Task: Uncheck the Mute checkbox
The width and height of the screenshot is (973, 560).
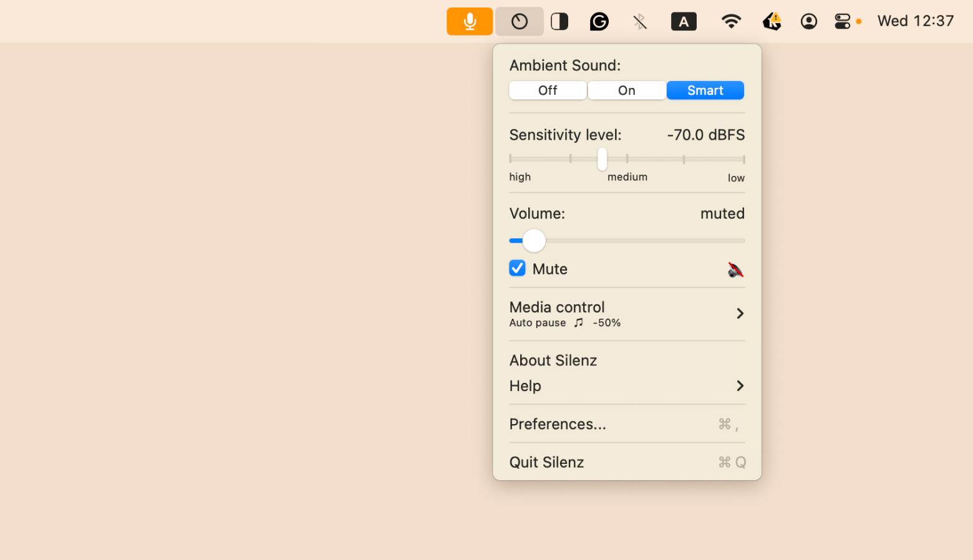Action: [517, 268]
